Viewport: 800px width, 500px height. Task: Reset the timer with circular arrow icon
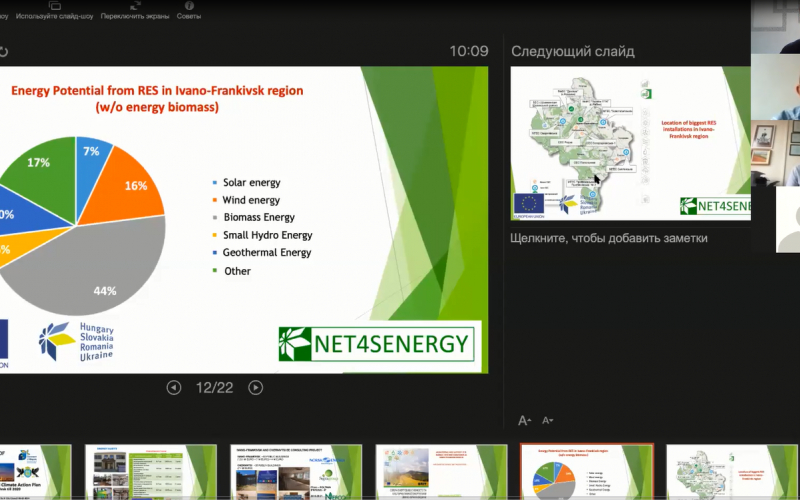click(x=3, y=52)
